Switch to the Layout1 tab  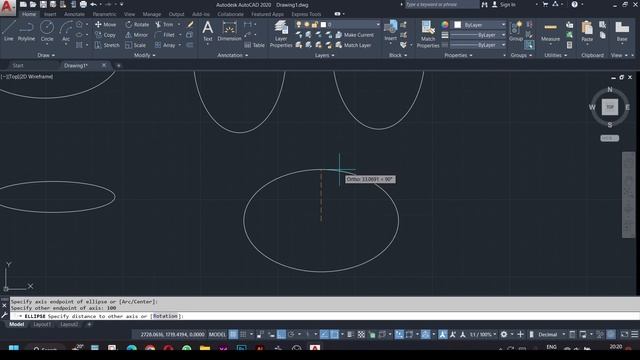(x=42, y=324)
